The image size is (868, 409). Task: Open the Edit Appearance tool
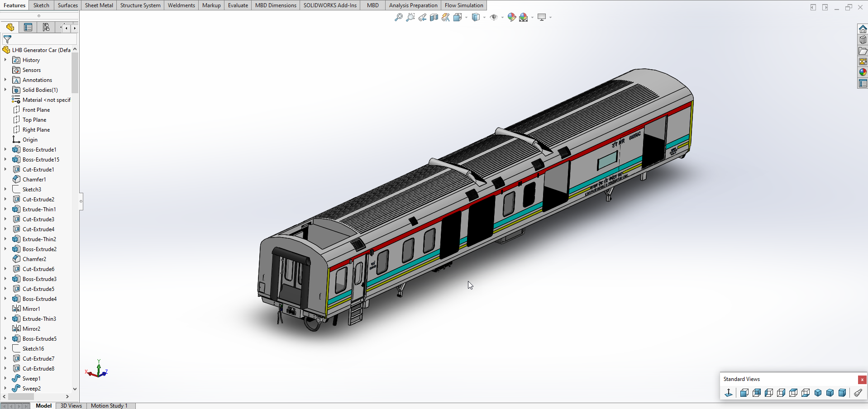pos(511,17)
